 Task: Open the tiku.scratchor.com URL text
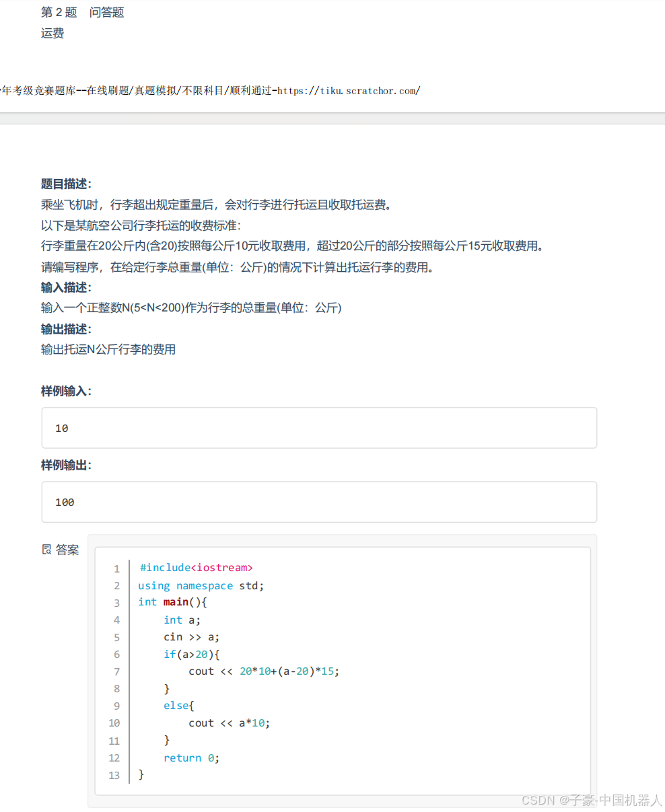[349, 90]
